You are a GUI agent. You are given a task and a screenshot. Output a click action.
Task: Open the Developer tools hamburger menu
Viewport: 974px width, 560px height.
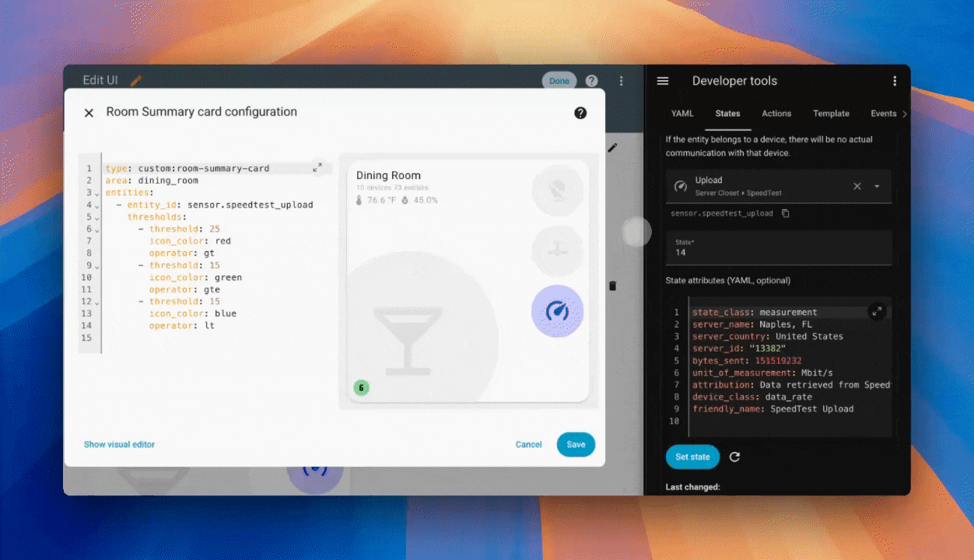[663, 81]
